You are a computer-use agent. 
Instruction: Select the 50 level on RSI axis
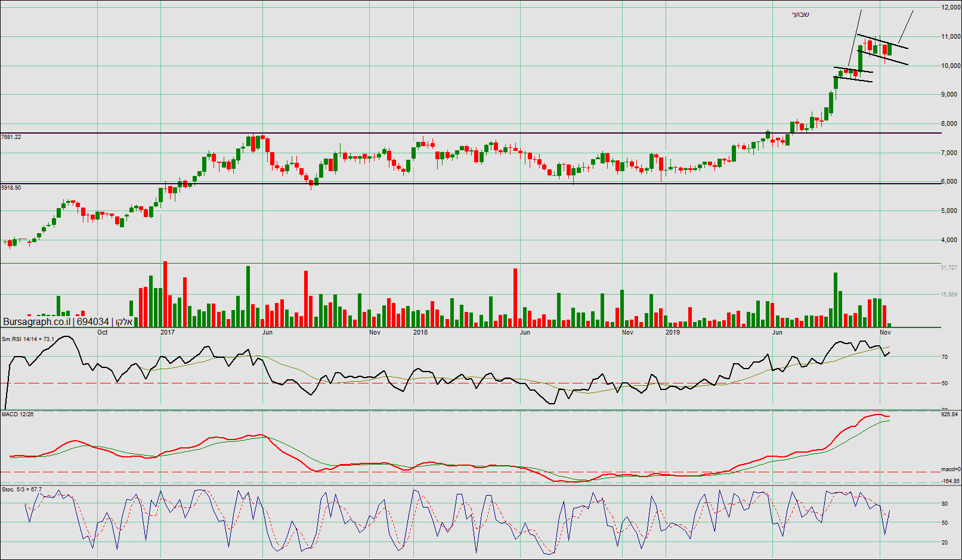[945, 383]
